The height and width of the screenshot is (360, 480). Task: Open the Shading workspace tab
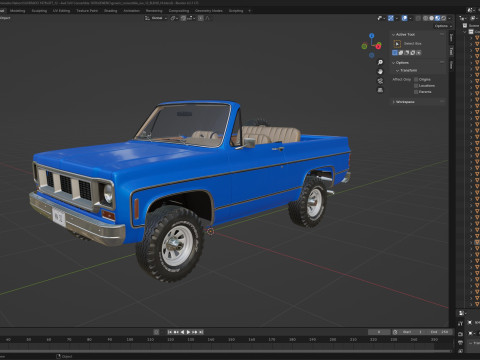click(x=110, y=11)
